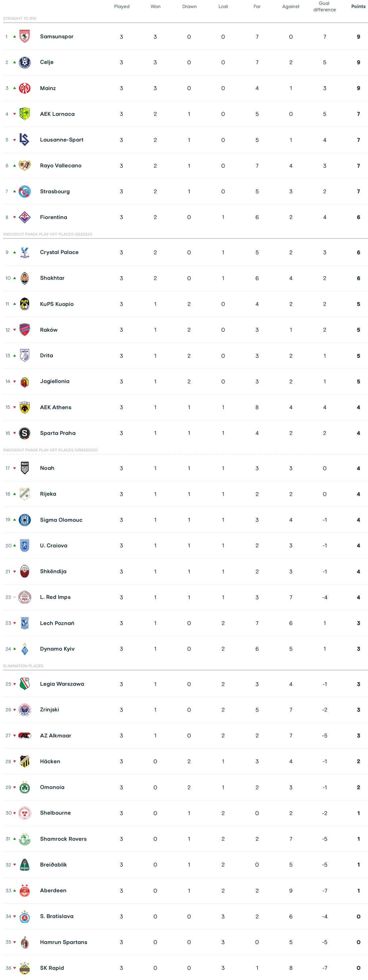Click the Lausanne-Sport crest icon

coord(24,140)
